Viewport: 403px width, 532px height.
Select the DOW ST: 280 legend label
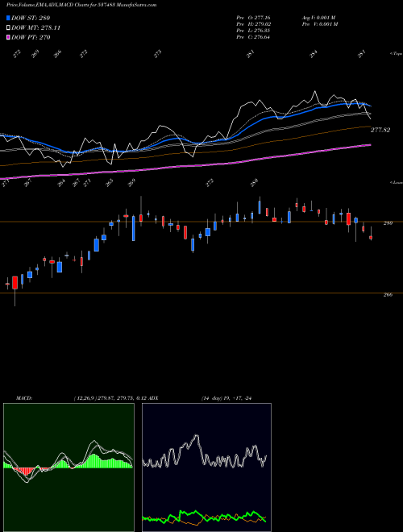coord(31,18)
